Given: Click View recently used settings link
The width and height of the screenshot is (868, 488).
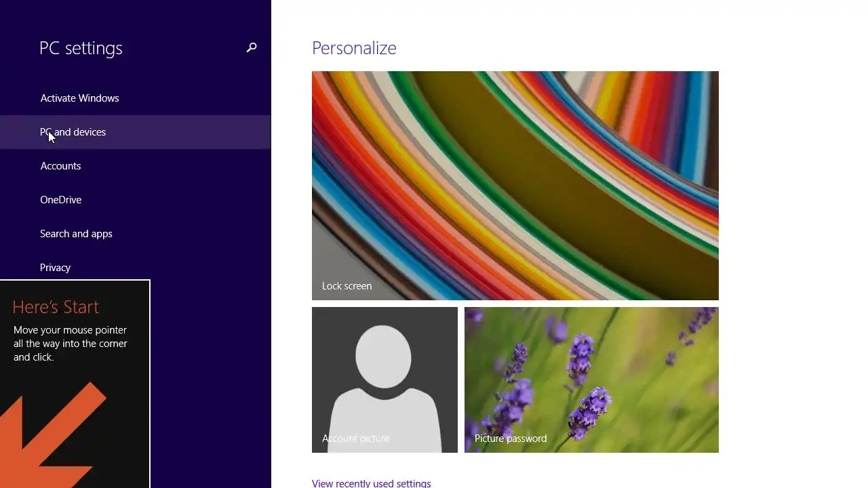Looking at the screenshot, I should pyautogui.click(x=371, y=483).
